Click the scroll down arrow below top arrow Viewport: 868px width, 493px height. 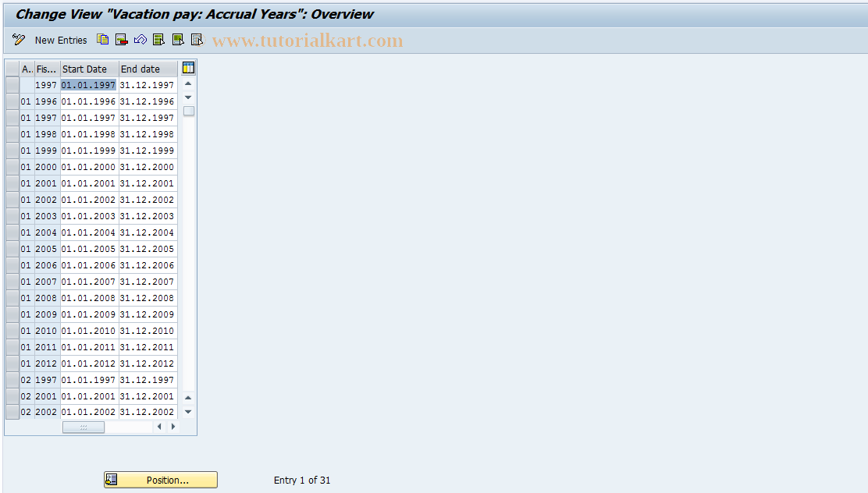tap(188, 98)
